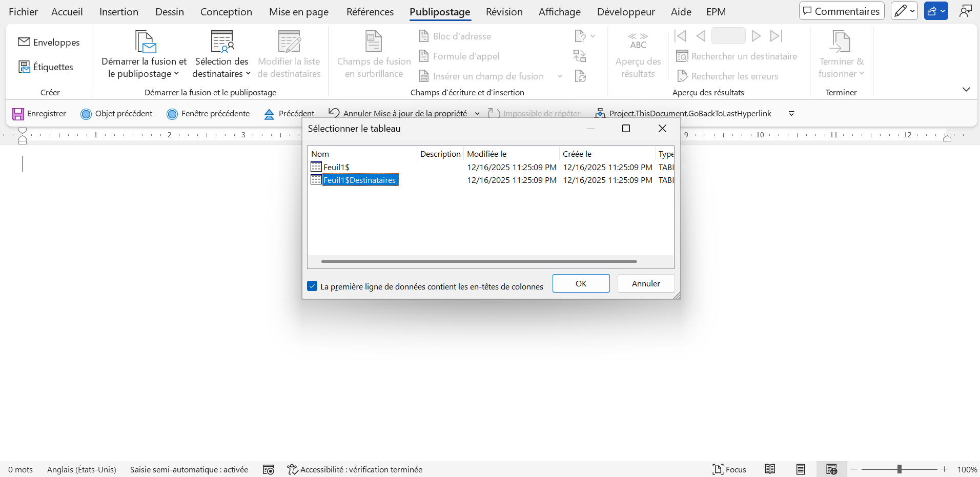Go to the first record

pos(680,36)
